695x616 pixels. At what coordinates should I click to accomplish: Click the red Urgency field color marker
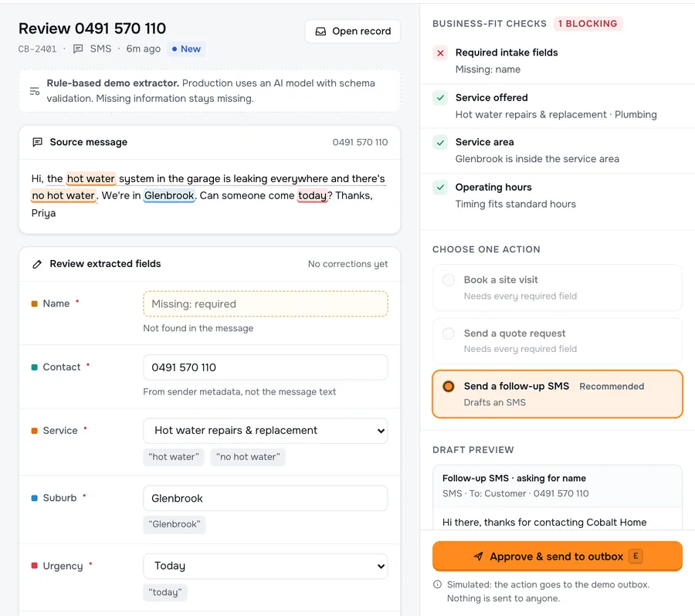pyautogui.click(x=34, y=566)
